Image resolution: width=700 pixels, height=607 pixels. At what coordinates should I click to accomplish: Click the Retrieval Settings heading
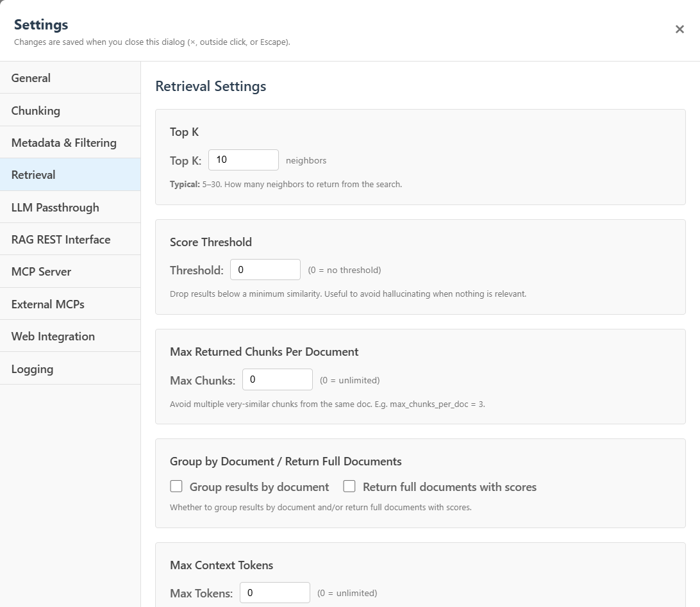pyautogui.click(x=211, y=86)
